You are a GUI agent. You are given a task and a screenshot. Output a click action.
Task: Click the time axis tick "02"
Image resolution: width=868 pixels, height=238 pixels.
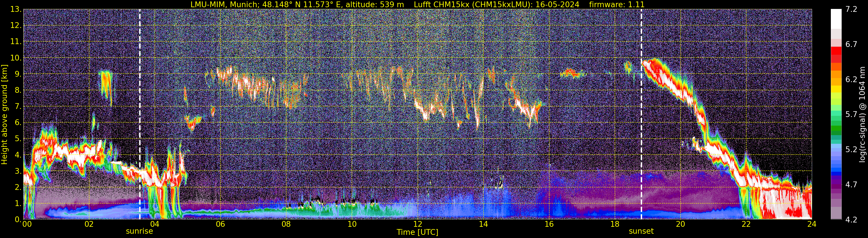pos(89,224)
